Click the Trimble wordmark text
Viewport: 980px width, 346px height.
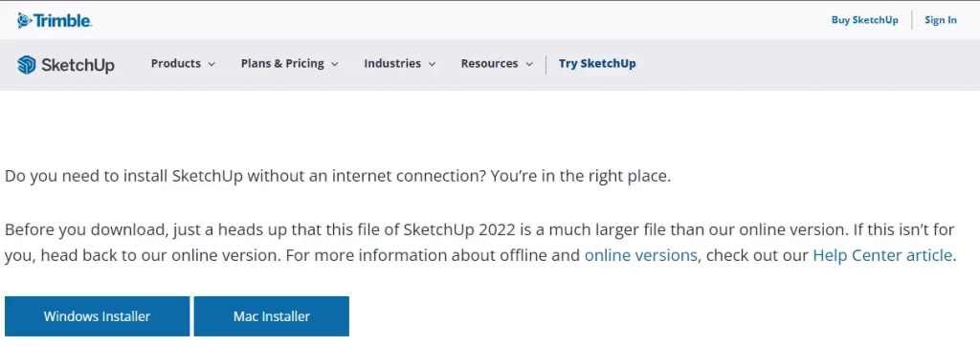pos(62,21)
